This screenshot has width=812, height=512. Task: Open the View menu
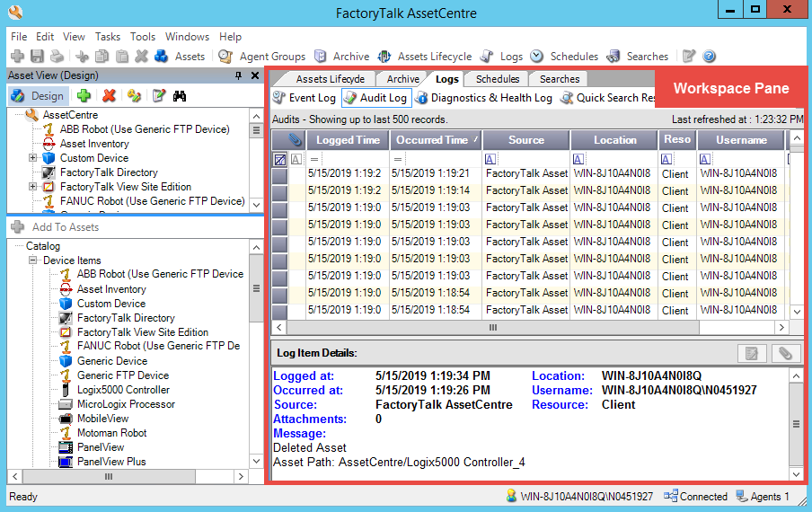(74, 37)
